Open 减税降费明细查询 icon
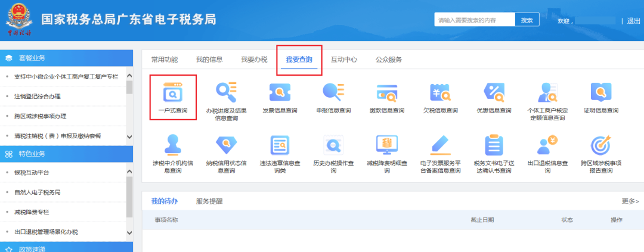 tap(386, 145)
